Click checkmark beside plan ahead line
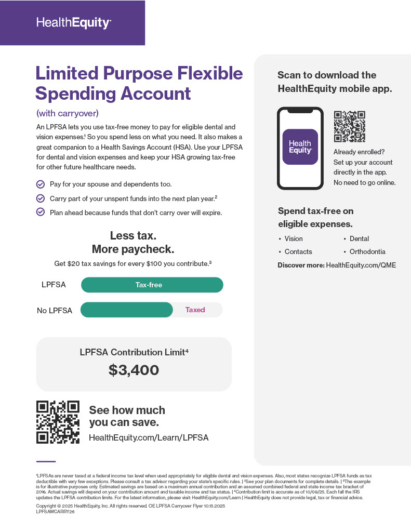This screenshot has height=532, width=411. [41, 212]
